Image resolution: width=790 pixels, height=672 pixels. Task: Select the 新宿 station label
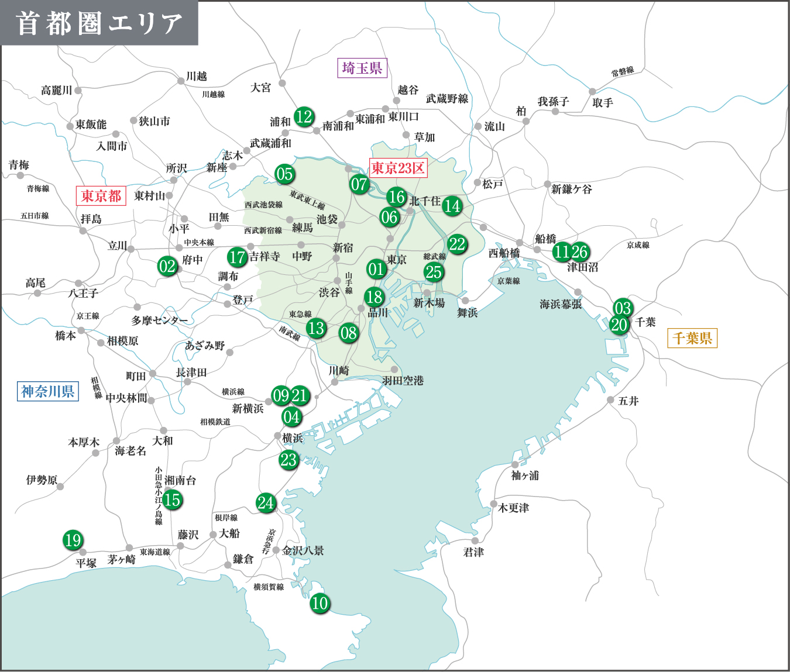point(344,248)
